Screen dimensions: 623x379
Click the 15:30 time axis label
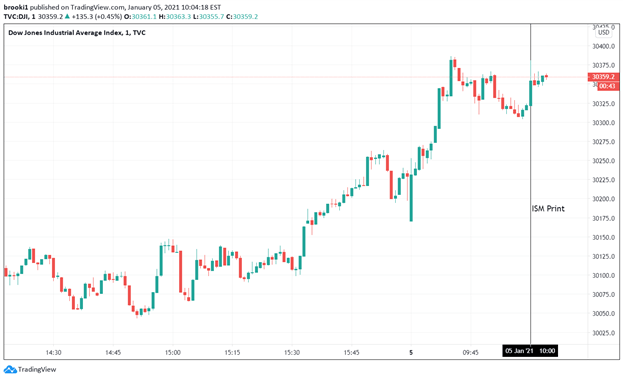coord(292,352)
